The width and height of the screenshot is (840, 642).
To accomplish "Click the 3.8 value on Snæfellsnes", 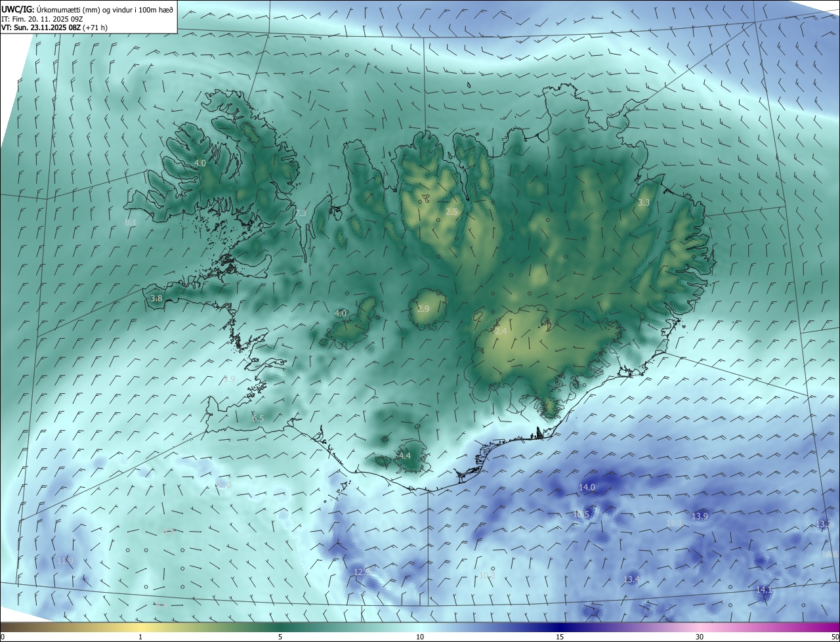I will tap(156, 299).
